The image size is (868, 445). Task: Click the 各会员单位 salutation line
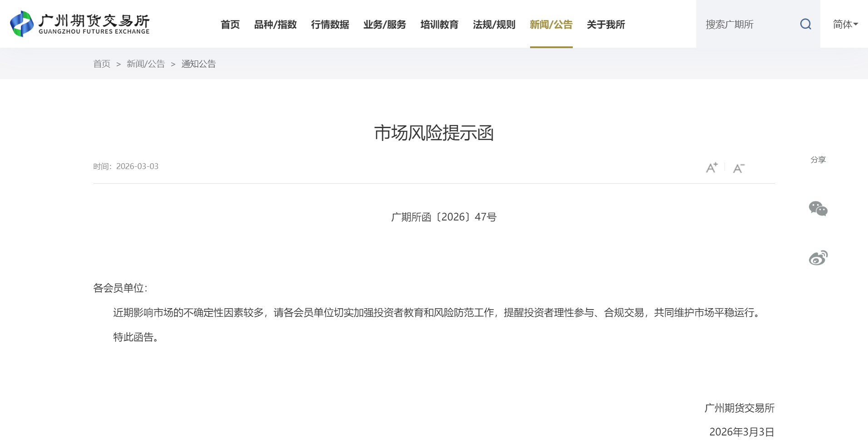click(x=120, y=288)
